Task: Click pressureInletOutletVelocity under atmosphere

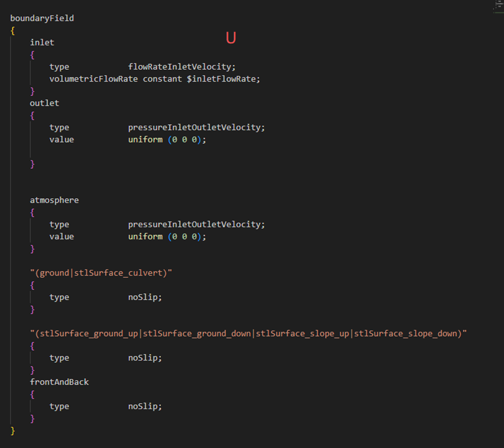Action: (x=196, y=224)
